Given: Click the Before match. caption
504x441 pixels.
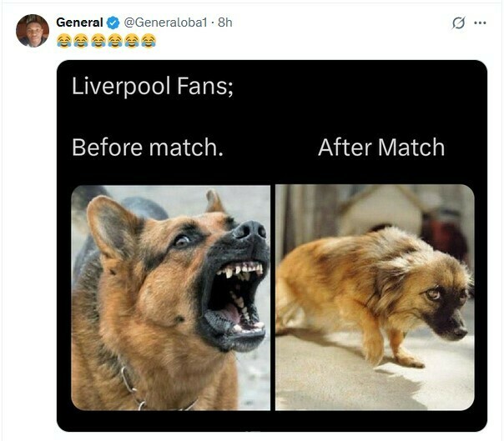Looking at the screenshot, I should (148, 148).
